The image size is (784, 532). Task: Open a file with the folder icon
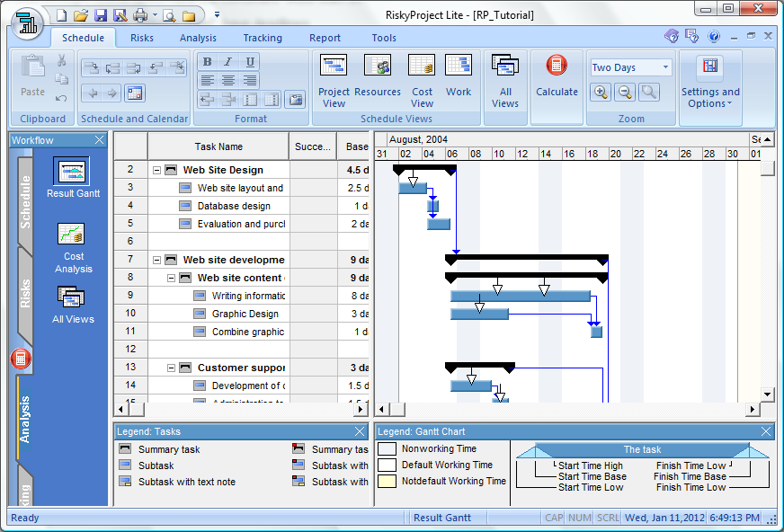coord(81,15)
